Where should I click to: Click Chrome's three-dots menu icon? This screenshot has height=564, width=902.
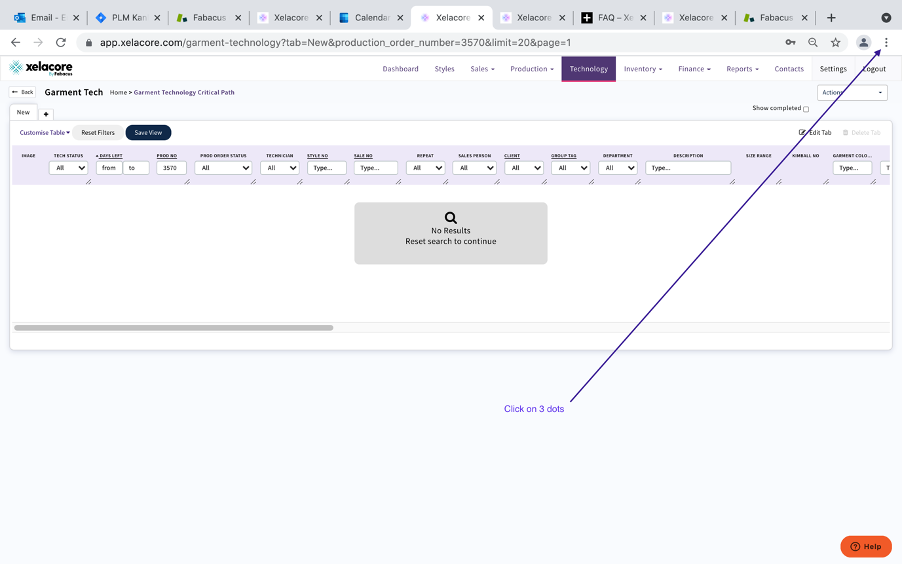click(x=885, y=42)
